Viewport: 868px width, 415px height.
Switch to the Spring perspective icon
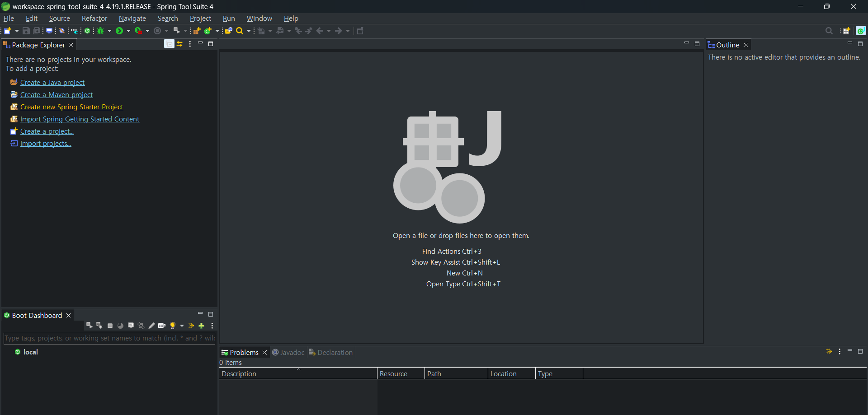click(861, 31)
